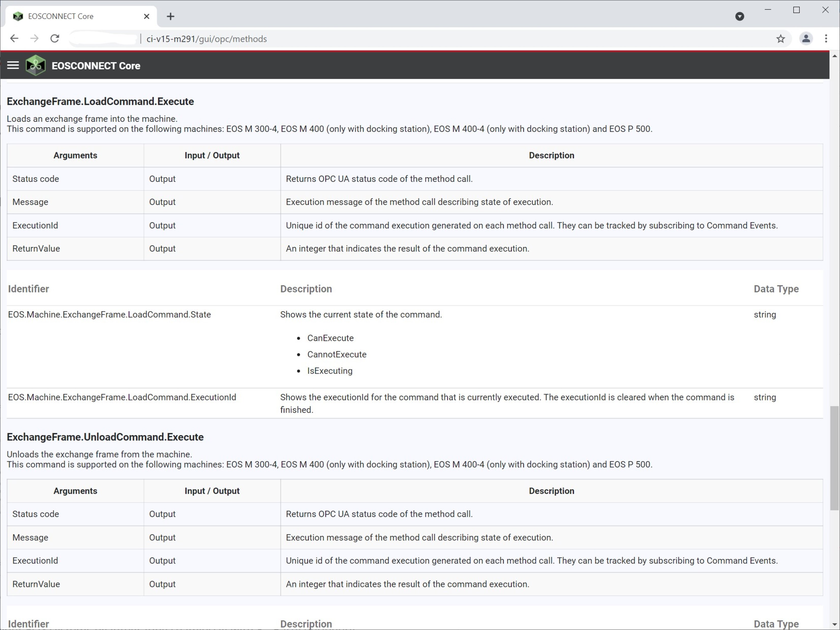Open the navigation hamburger menu
This screenshot has height=630, width=840.
(12, 65)
